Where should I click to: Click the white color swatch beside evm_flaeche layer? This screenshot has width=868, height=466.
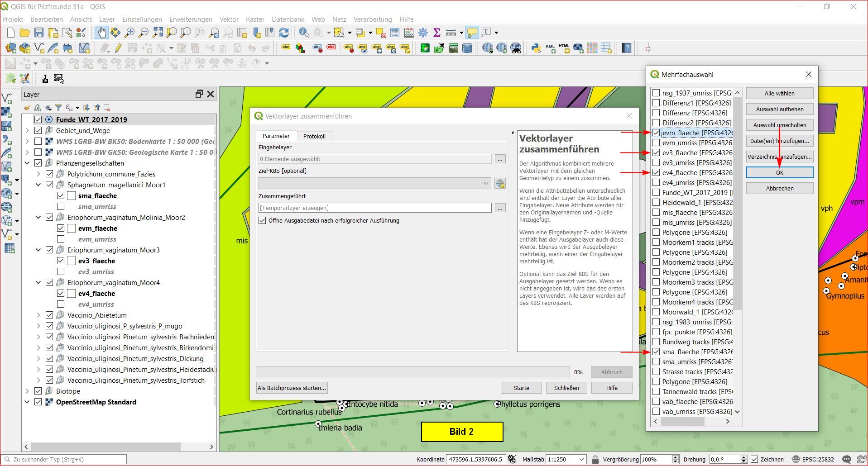[72, 228]
